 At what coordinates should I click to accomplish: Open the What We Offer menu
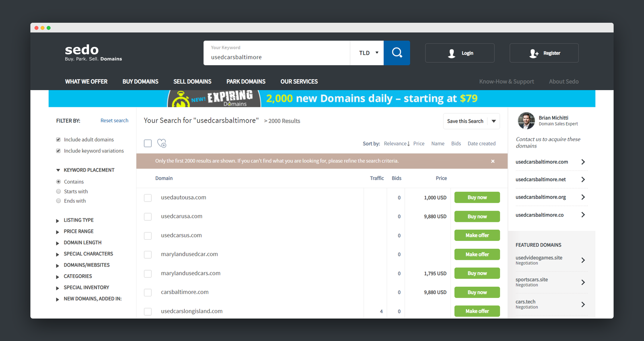[x=86, y=81]
